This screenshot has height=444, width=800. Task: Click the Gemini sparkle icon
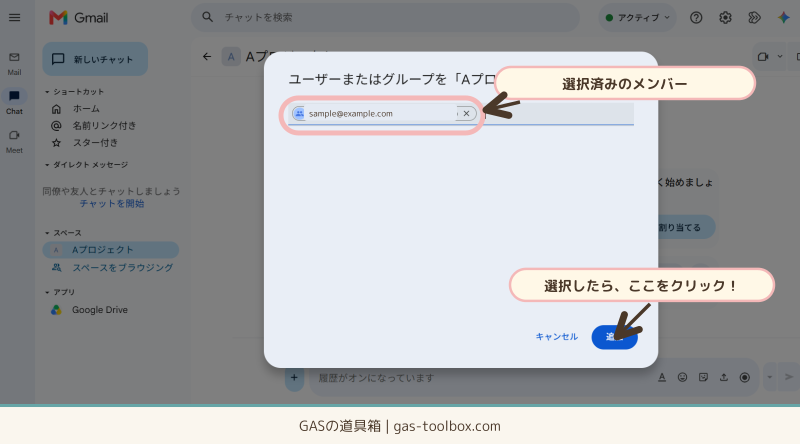tap(783, 18)
